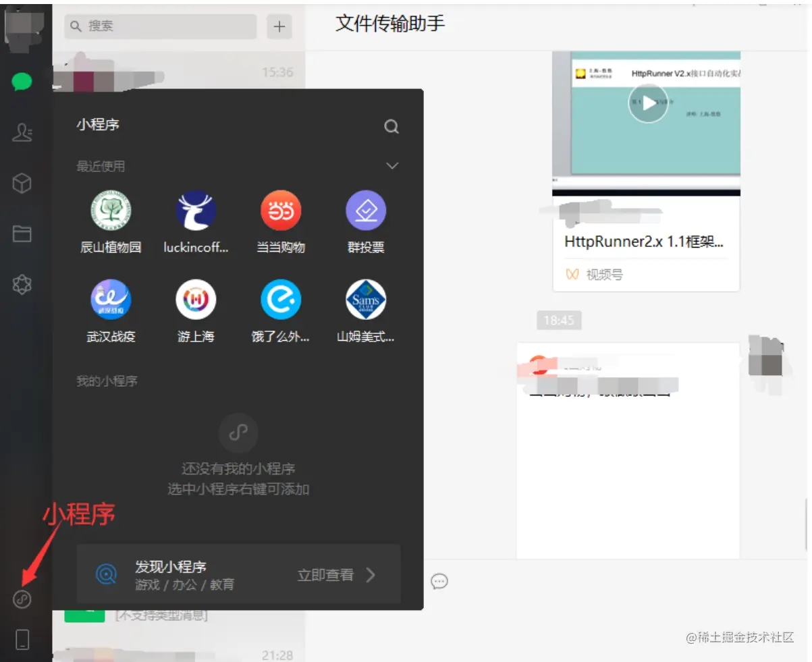812x662 pixels.
Task: Open the Contacts icon in sidebar
Action: (22, 132)
